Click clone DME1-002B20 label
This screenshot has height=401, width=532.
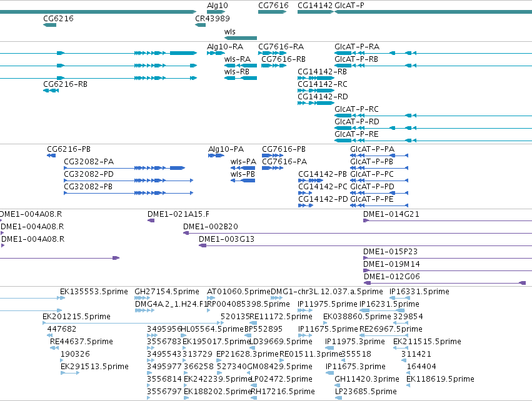click(211, 227)
